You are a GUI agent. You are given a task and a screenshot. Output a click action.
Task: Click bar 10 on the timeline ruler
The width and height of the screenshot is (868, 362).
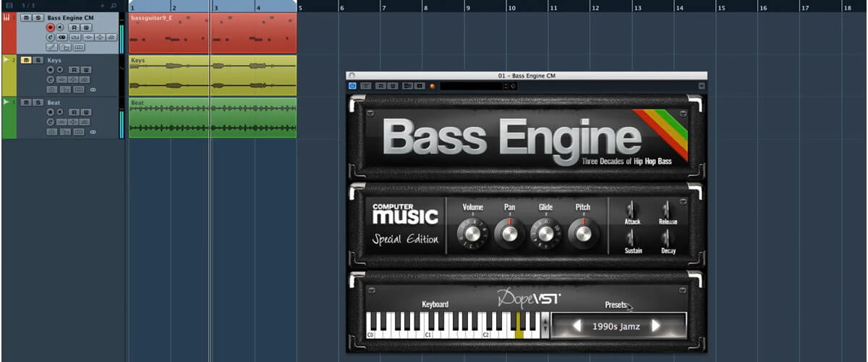pos(512,7)
